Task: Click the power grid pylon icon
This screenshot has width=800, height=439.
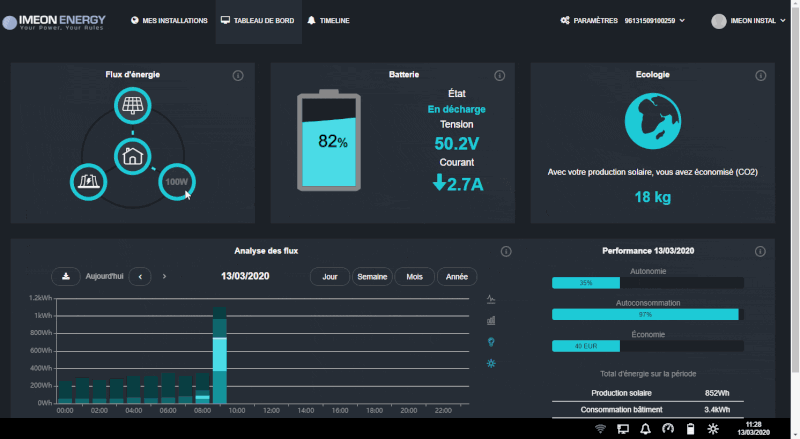Action: (x=87, y=182)
